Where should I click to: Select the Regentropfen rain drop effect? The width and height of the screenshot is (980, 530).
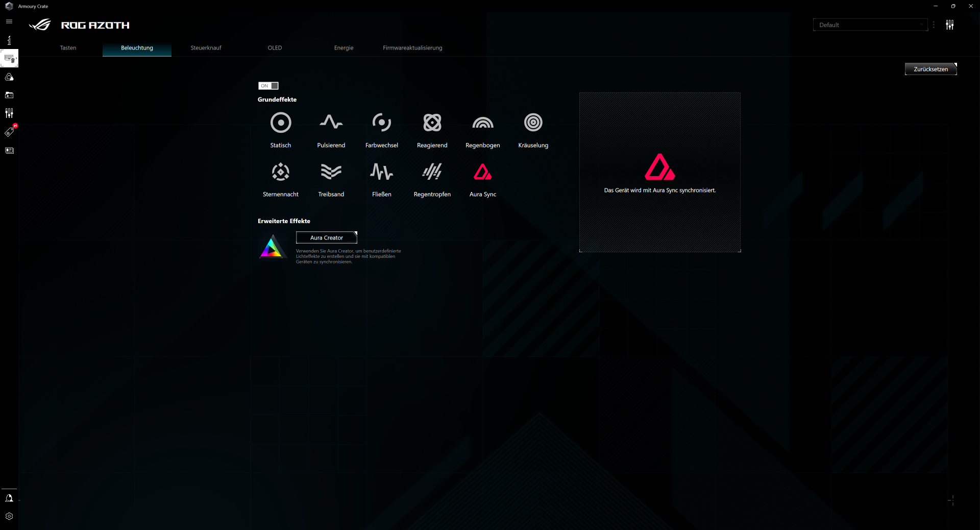click(x=432, y=172)
